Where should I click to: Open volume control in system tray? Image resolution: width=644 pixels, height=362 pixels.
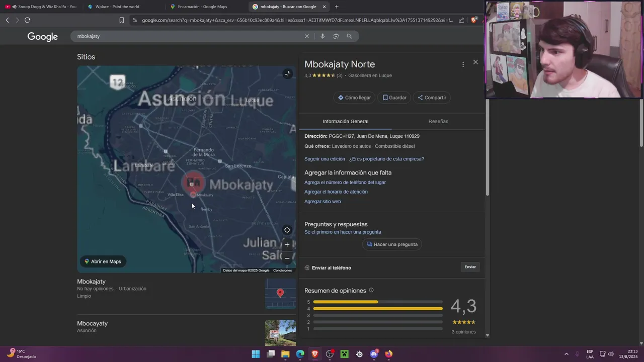click(611, 354)
